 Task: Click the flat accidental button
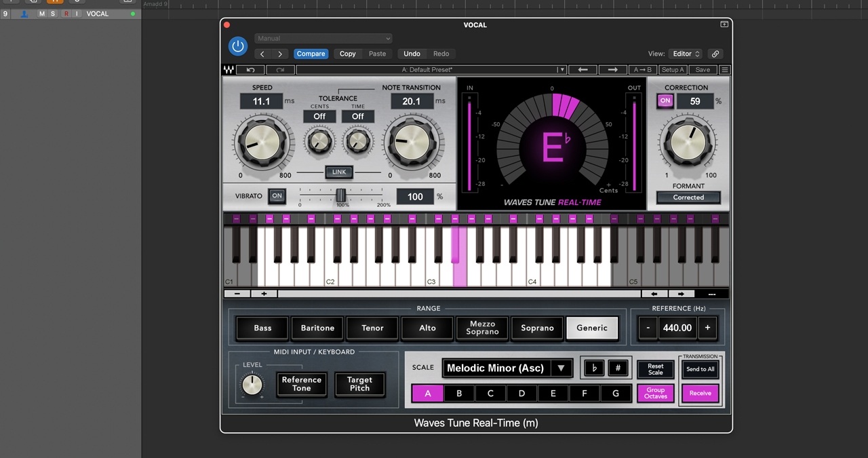pos(595,368)
